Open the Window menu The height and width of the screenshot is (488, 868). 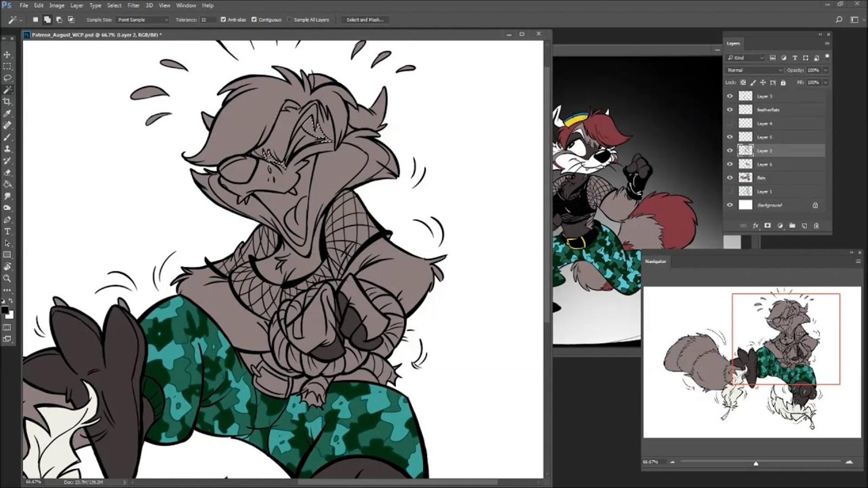(186, 5)
